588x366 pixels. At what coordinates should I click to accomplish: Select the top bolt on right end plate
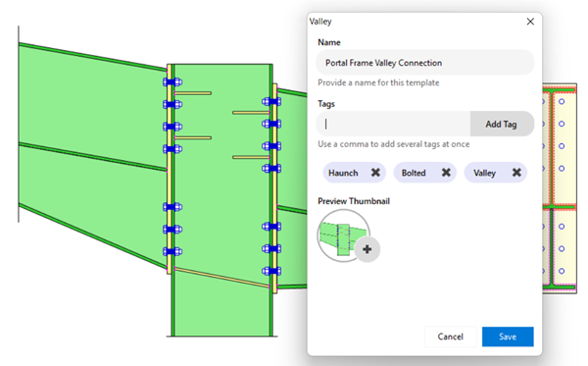(271, 101)
